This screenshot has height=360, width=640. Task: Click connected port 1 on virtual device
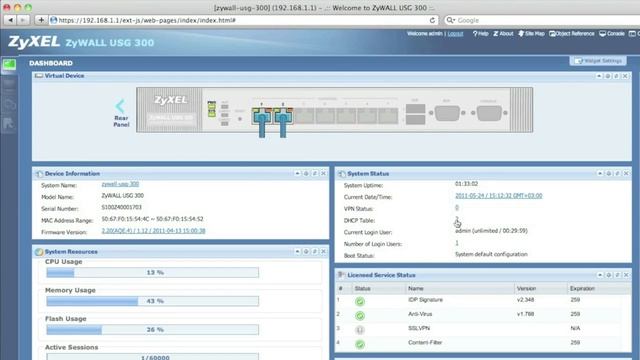click(x=262, y=116)
